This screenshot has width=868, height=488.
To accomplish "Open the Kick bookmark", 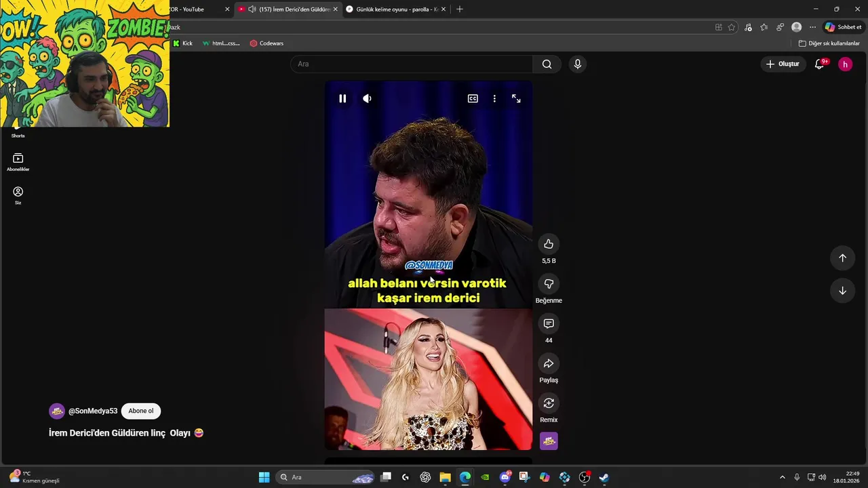I will [x=182, y=43].
